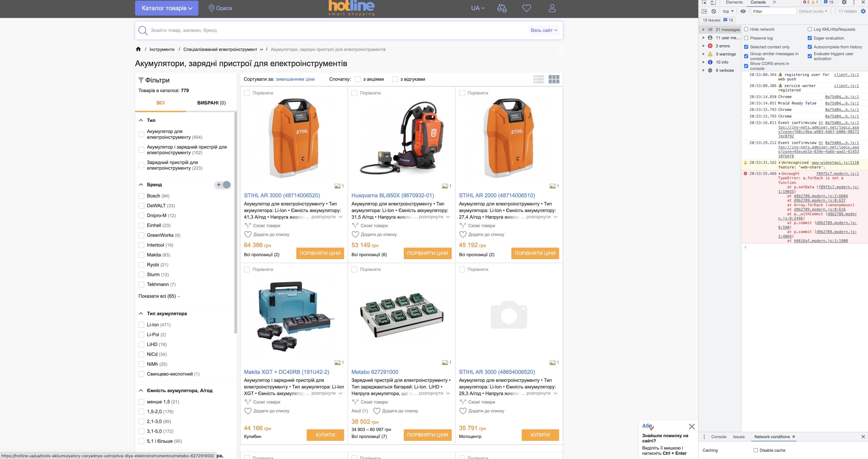The image size is (868, 459).
Task: Open the Elements DevTools tab
Action: (x=734, y=2)
